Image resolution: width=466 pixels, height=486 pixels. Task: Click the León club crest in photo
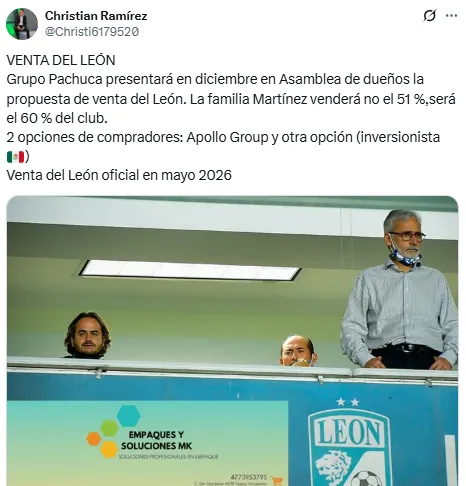click(x=349, y=447)
